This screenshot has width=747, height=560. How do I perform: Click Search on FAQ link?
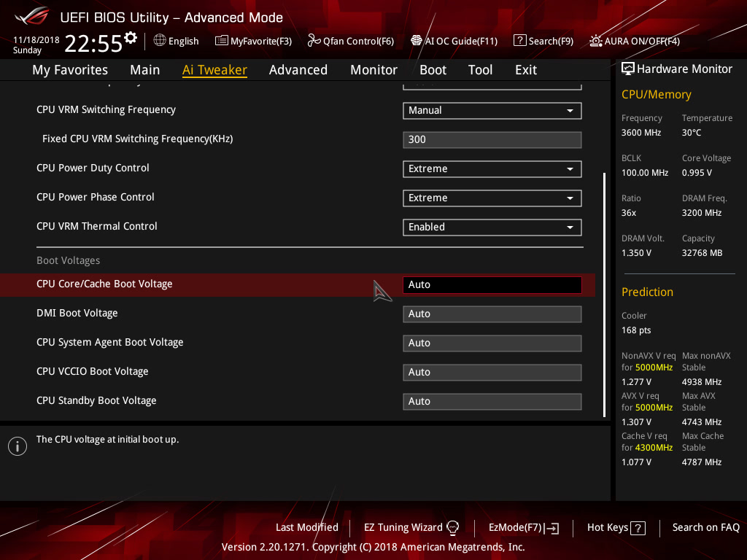[706, 528]
